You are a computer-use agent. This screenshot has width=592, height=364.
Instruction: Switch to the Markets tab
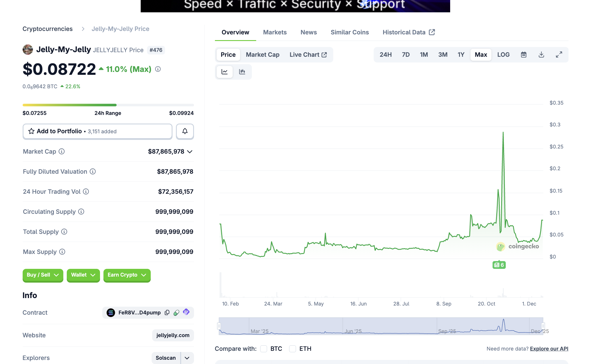[x=275, y=32]
